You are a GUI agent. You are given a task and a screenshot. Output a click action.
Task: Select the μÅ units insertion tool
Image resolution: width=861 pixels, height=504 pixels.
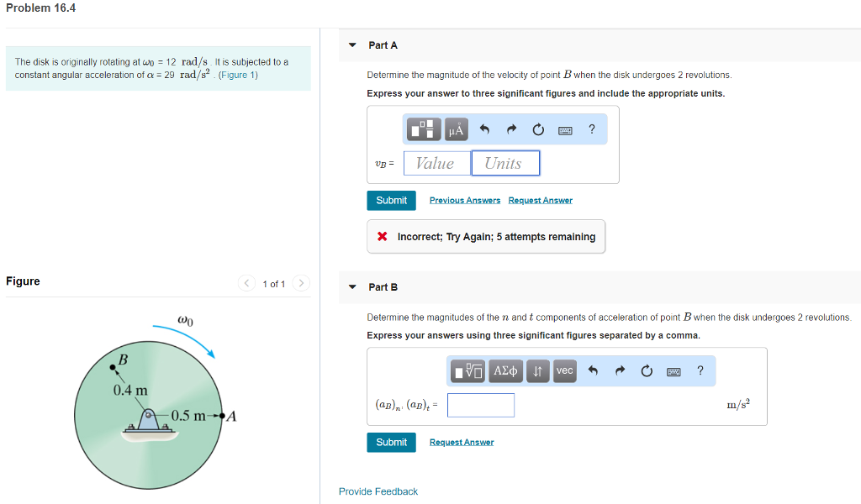(456, 129)
